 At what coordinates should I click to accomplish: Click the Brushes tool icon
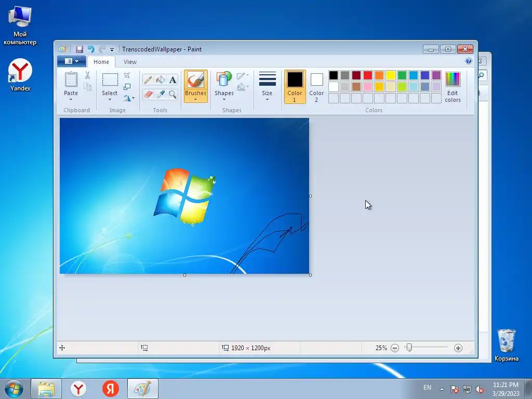coord(196,80)
